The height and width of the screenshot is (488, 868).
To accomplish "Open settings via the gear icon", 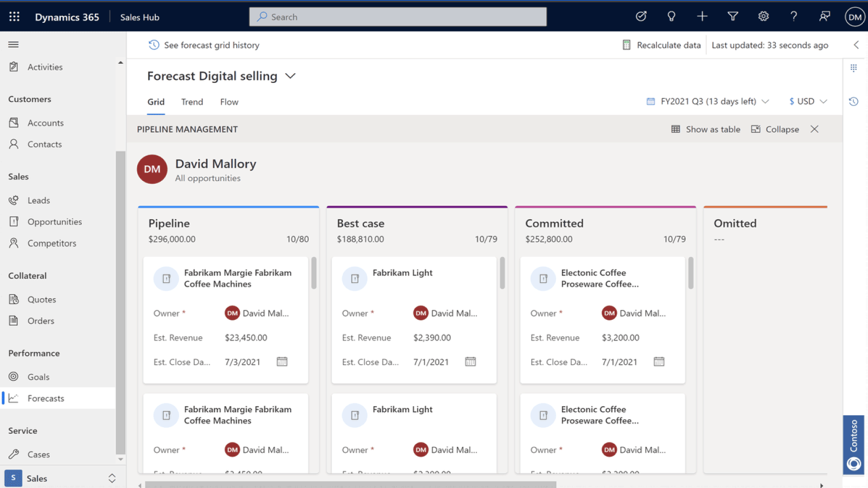I will click(763, 16).
